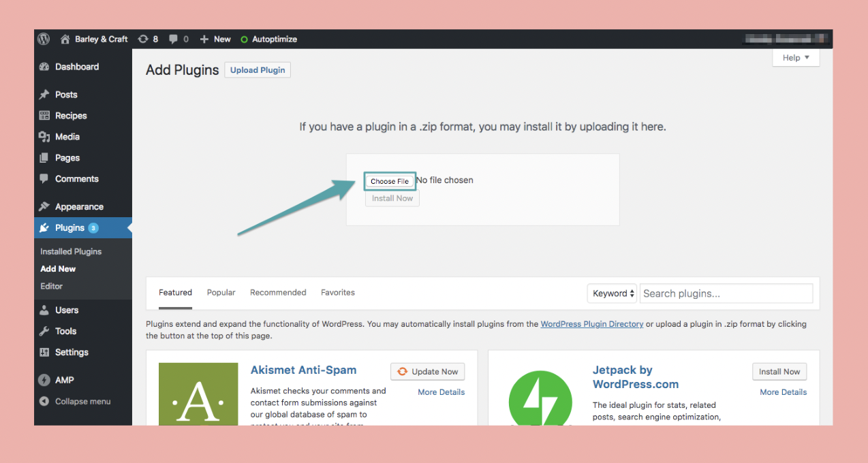This screenshot has width=868, height=463.
Task: Open More Details for Jetpack
Action: tap(784, 392)
